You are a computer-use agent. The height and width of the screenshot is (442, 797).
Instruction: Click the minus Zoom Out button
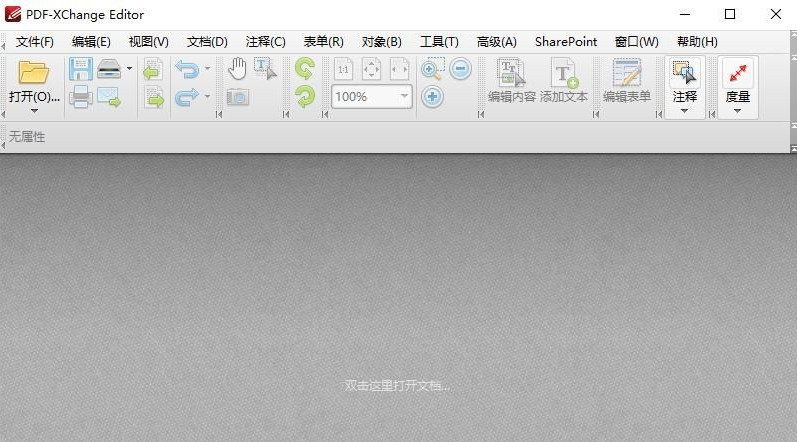461,69
